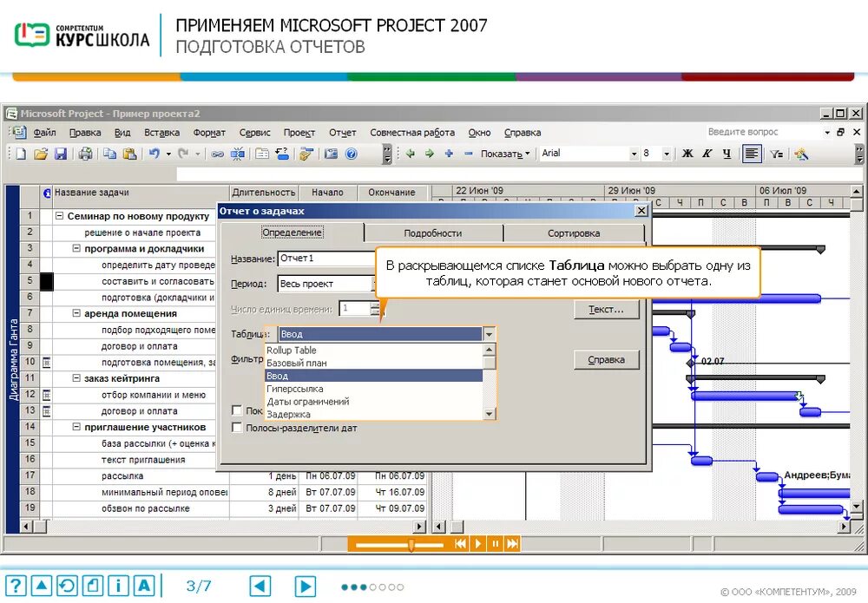Open the Task information icon
The width and height of the screenshot is (868, 603).
(x=262, y=154)
